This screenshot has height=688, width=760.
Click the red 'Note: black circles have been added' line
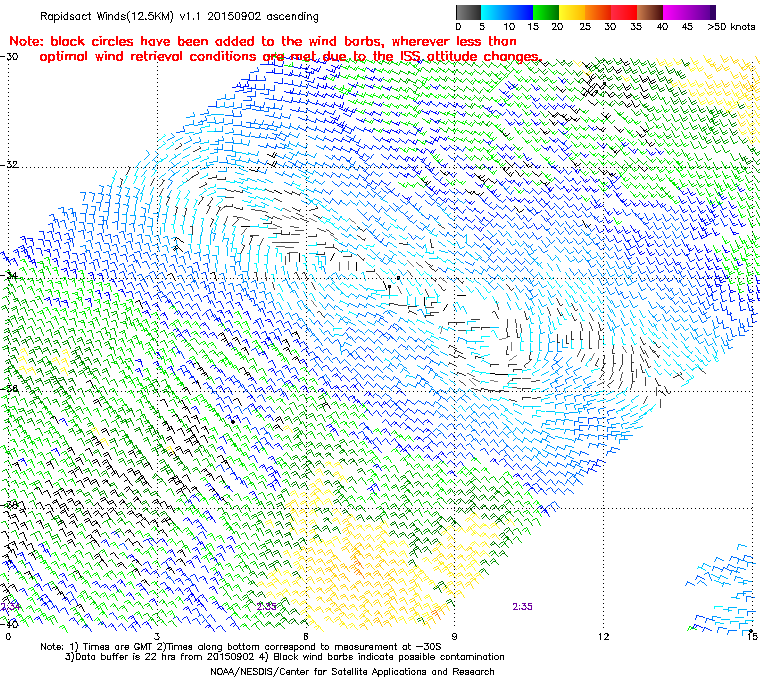coord(263,41)
